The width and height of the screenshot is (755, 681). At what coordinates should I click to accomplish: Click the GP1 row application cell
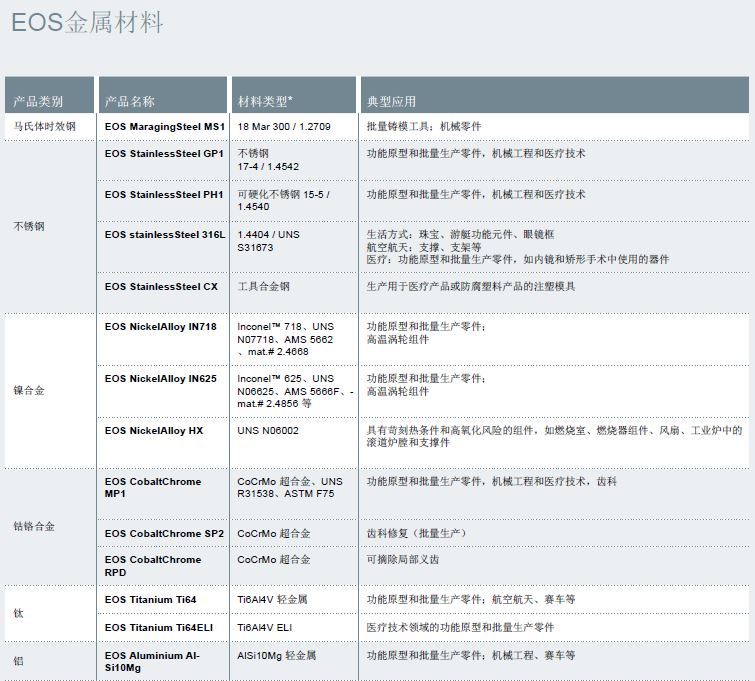coord(476,154)
